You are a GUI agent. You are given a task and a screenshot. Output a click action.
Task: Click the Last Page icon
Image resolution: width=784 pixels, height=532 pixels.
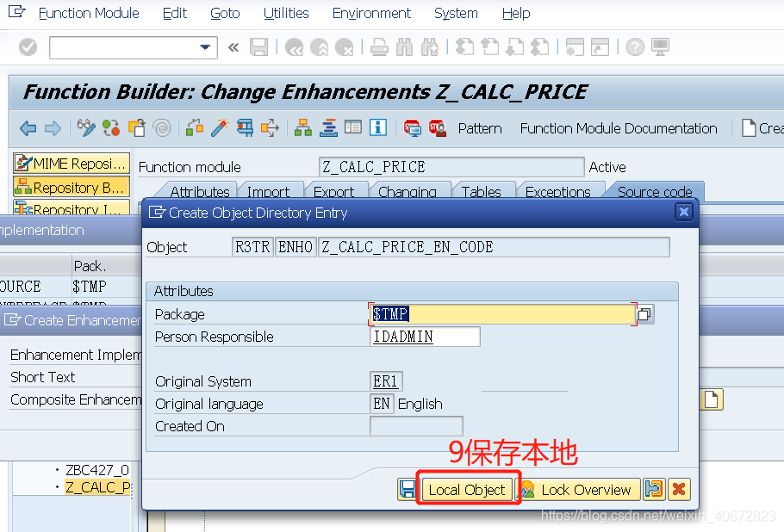539,47
